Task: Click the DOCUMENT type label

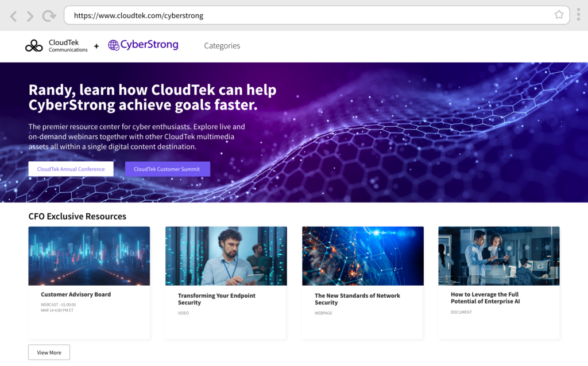Action: tap(461, 312)
